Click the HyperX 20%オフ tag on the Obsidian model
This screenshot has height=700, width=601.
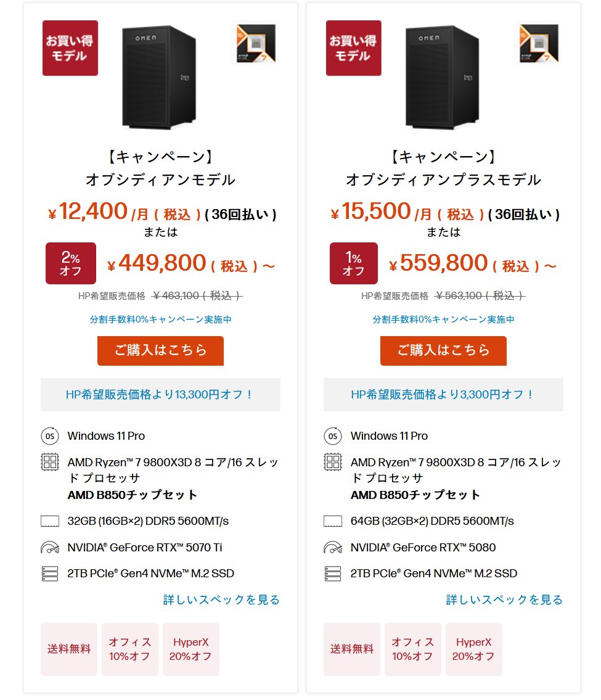coord(190,649)
